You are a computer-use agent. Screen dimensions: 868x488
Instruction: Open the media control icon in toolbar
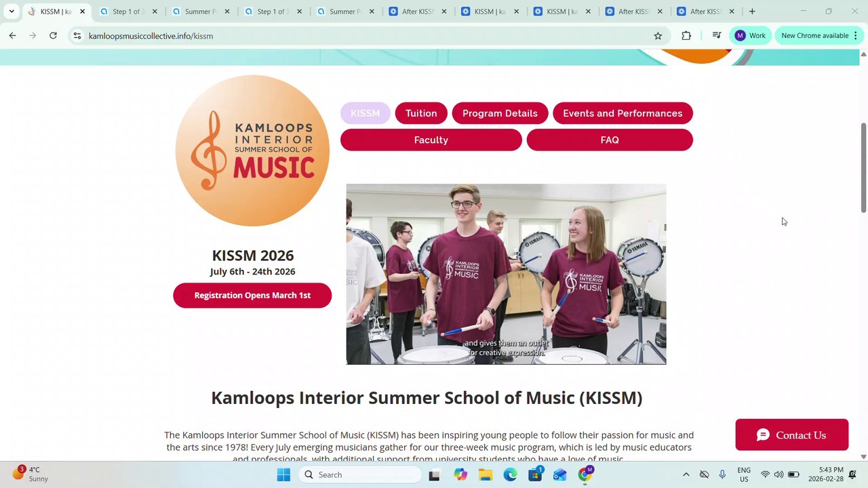[x=716, y=36]
